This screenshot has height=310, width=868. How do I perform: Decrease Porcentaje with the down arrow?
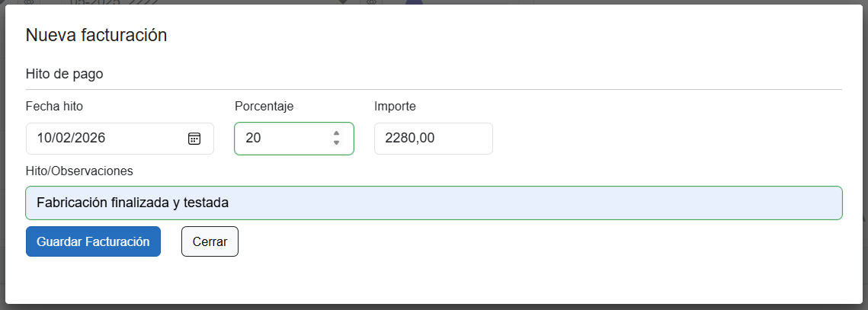point(336,143)
